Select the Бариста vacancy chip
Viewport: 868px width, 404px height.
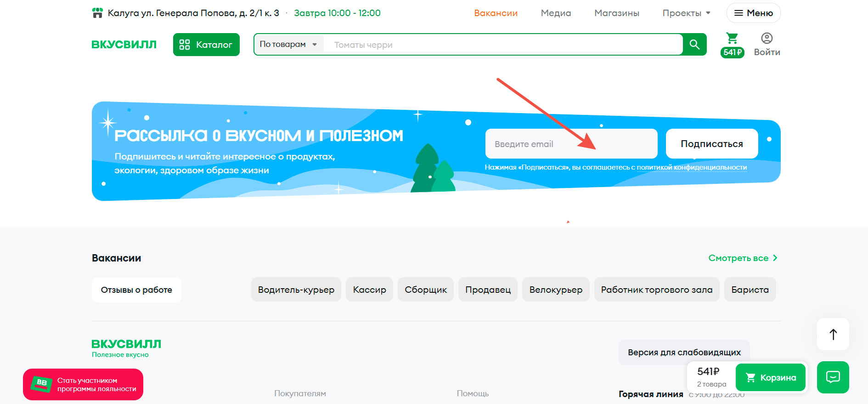click(x=750, y=290)
